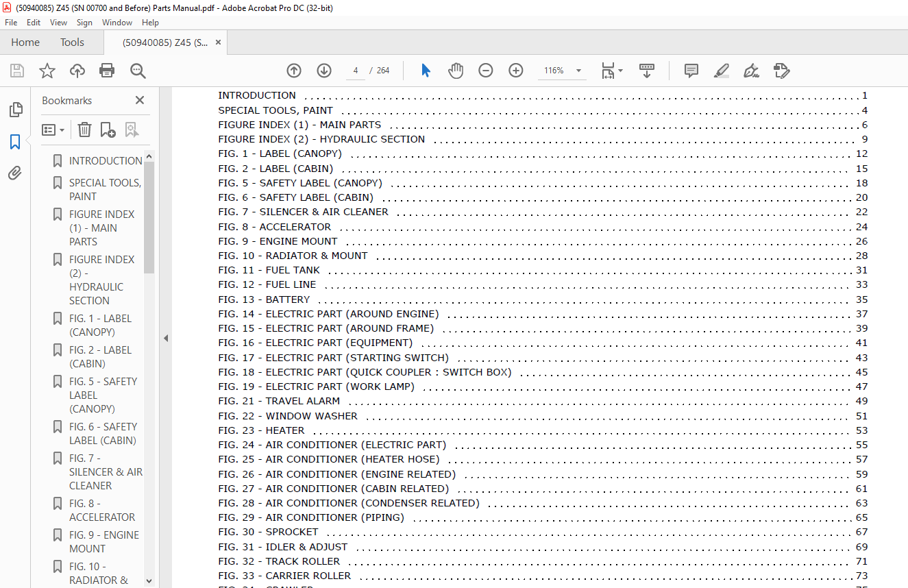Viewport: 908px width, 588px height.
Task: Close the Bookmarks panel
Action: point(140,100)
